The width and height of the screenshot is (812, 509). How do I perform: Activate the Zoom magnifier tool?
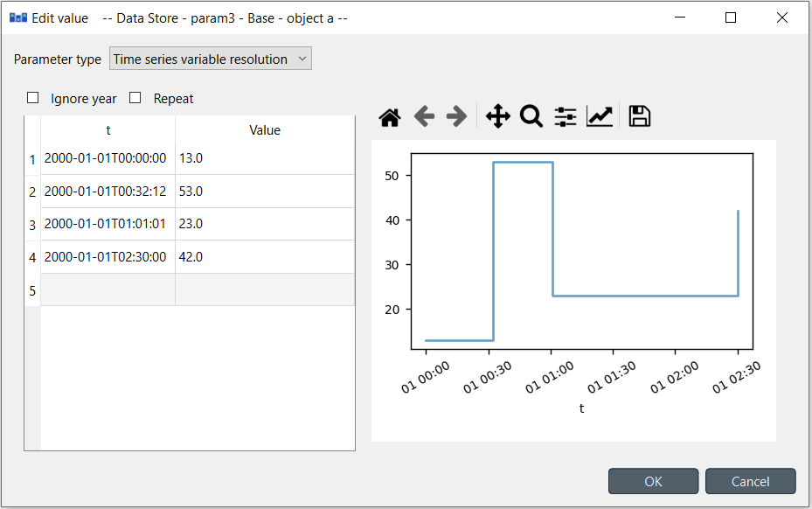pos(531,116)
